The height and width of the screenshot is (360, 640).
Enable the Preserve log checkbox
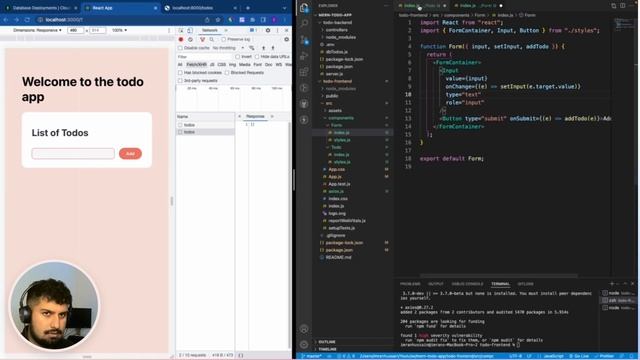coord(224,40)
